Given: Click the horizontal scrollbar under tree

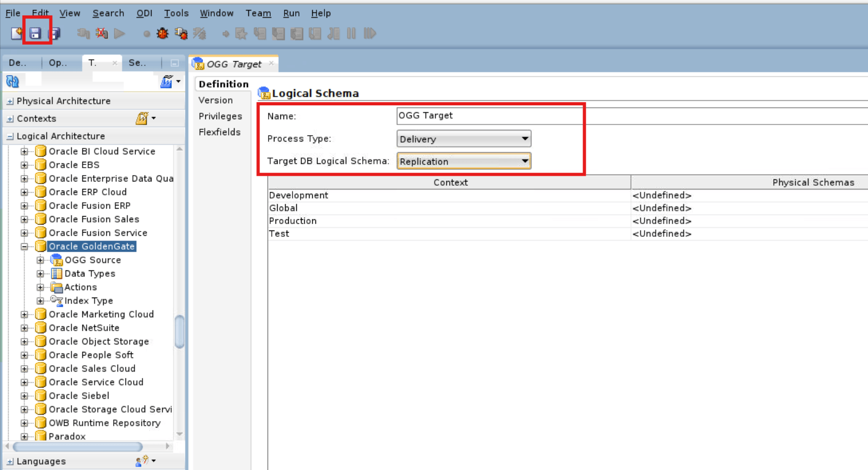Looking at the screenshot, I should [78, 447].
